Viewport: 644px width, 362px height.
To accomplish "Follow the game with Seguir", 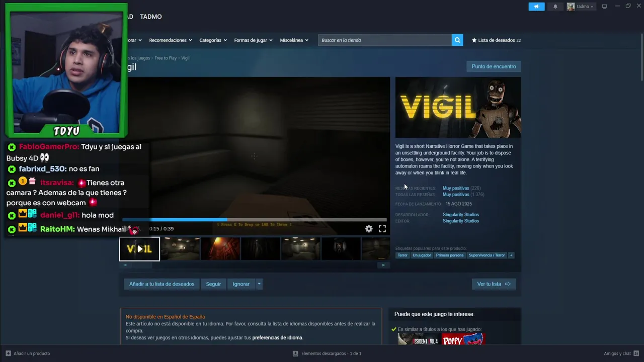I will click(x=213, y=284).
